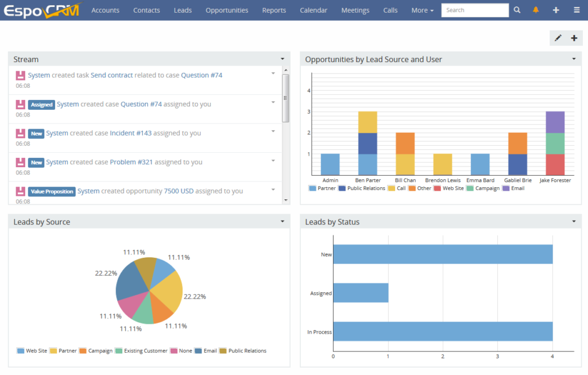Go to the Calls tab
This screenshot has height=375, width=588.
click(390, 10)
